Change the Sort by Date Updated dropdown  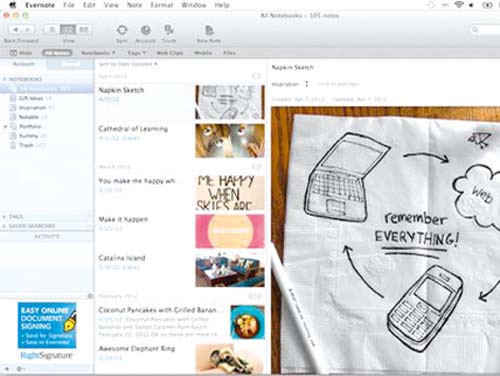click(128, 64)
